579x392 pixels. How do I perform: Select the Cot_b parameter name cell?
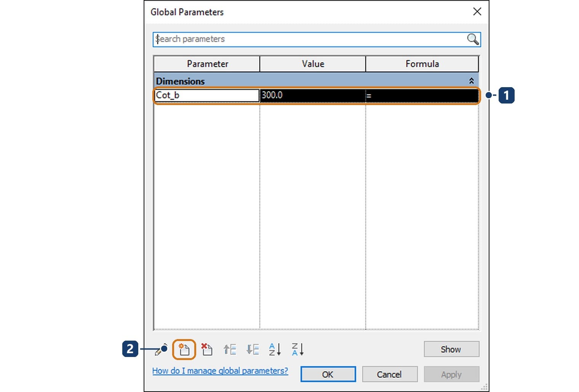pyautogui.click(x=207, y=95)
